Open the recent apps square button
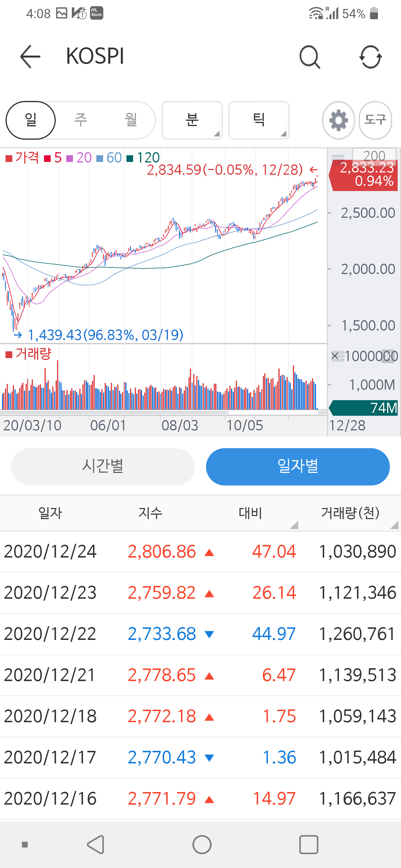The image size is (401, 868). coord(308,845)
